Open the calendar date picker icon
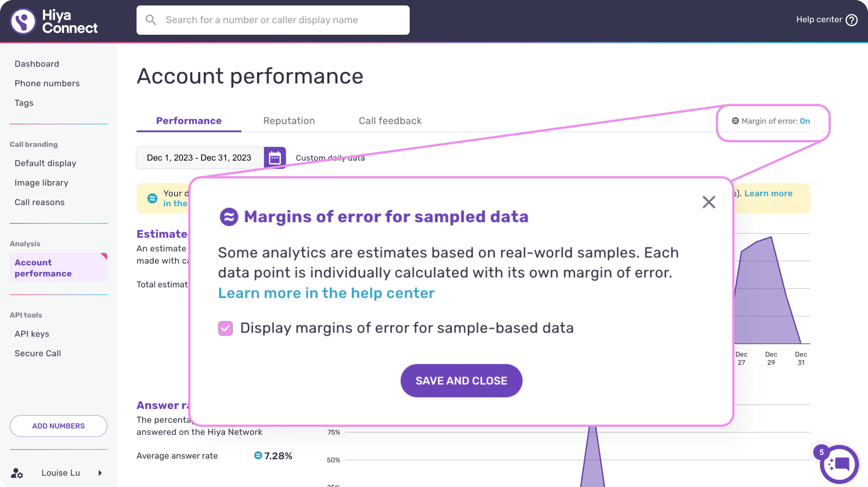The width and height of the screenshot is (868, 487). click(x=275, y=158)
